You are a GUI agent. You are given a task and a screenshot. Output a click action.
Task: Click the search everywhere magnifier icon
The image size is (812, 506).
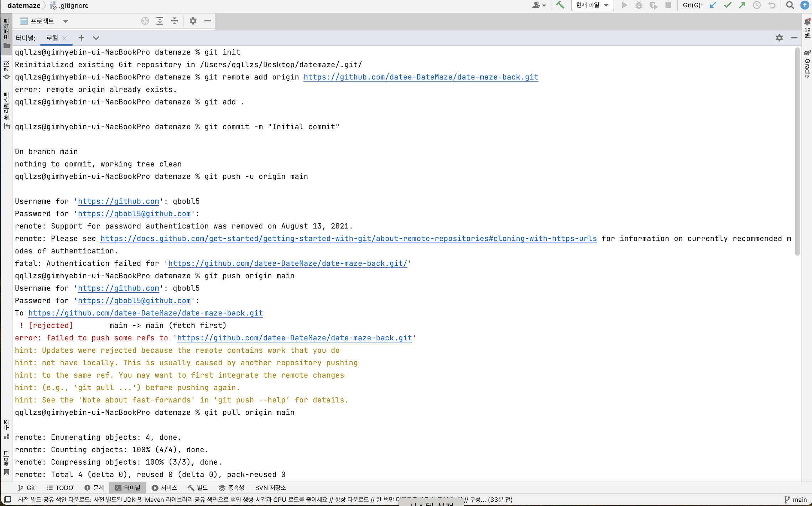click(790, 5)
